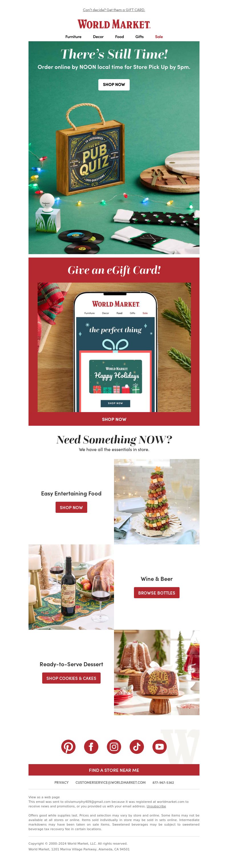
Task: Go to the red Sale navigation link
Action: [159, 37]
